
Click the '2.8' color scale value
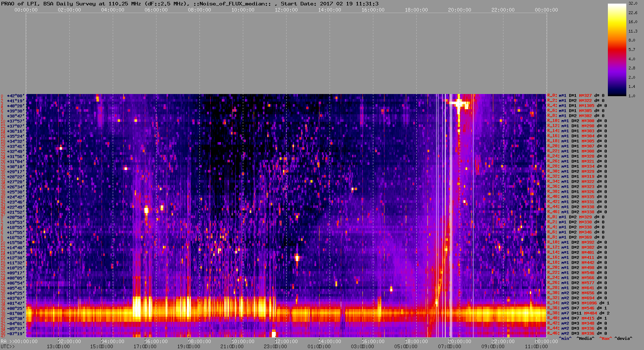point(632,68)
